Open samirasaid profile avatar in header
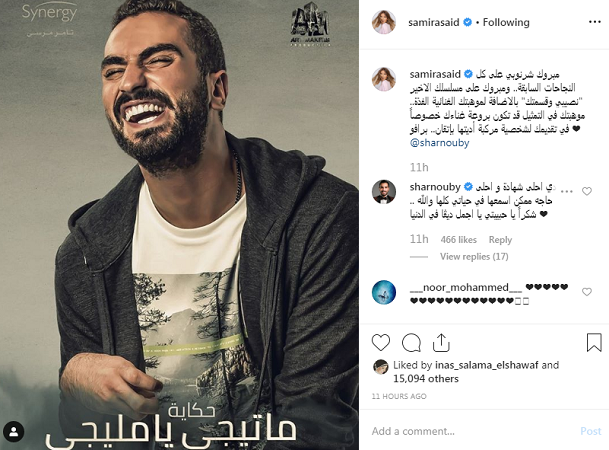 pos(384,22)
